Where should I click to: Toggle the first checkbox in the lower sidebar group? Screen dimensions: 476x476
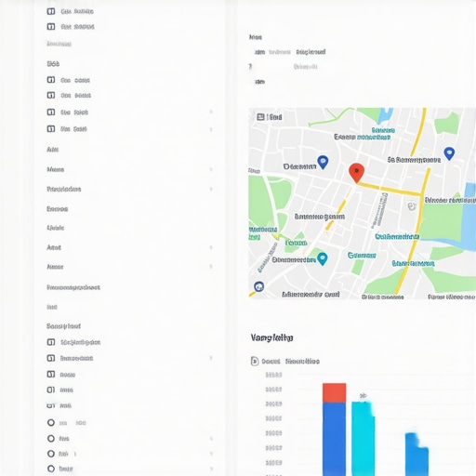tap(51, 342)
